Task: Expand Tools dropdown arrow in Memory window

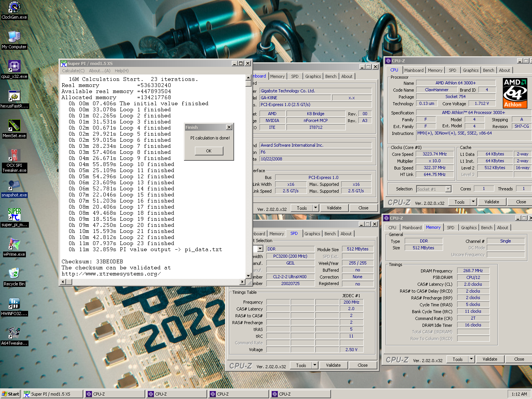Action: (471, 359)
